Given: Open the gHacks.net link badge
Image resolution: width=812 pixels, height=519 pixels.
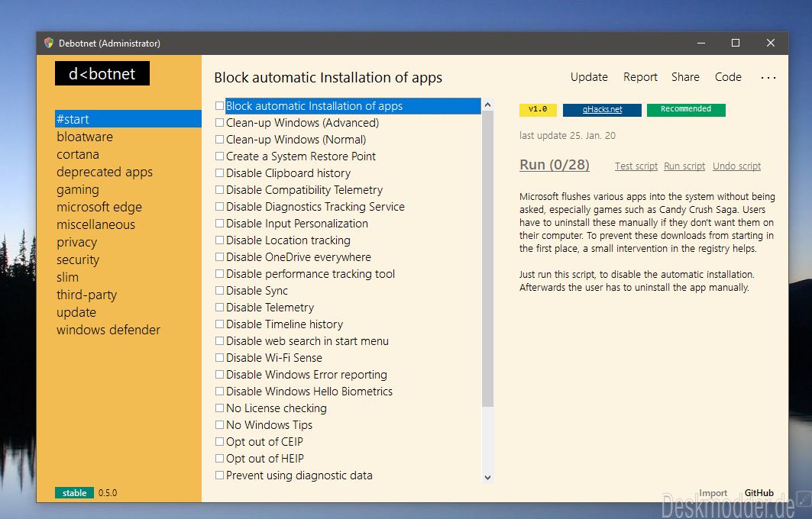Looking at the screenshot, I should click(x=602, y=110).
